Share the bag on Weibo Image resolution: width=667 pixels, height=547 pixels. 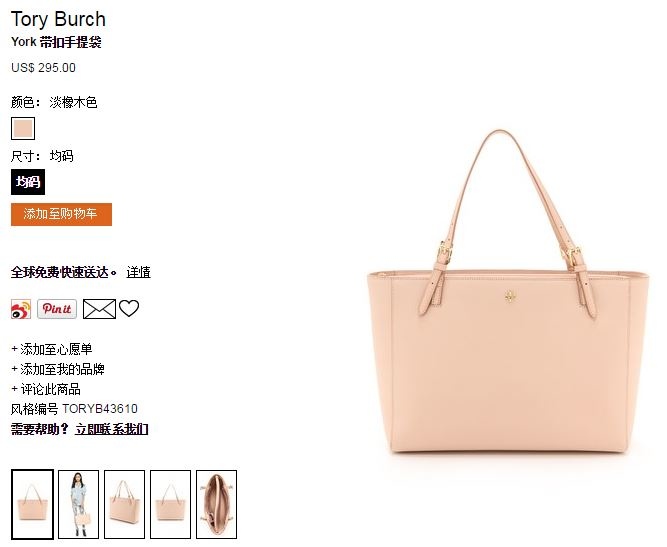coord(21,309)
